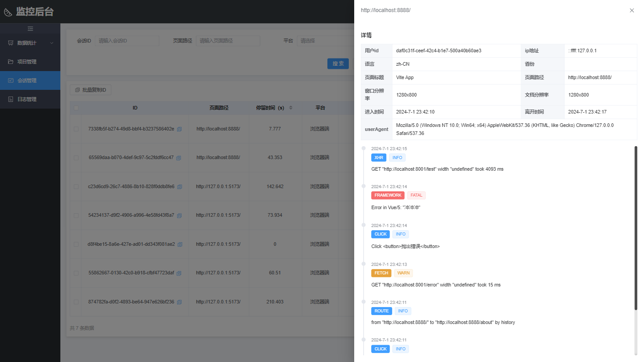Sort by 停留时间 column arrows
This screenshot has width=644, height=362.
(x=291, y=108)
